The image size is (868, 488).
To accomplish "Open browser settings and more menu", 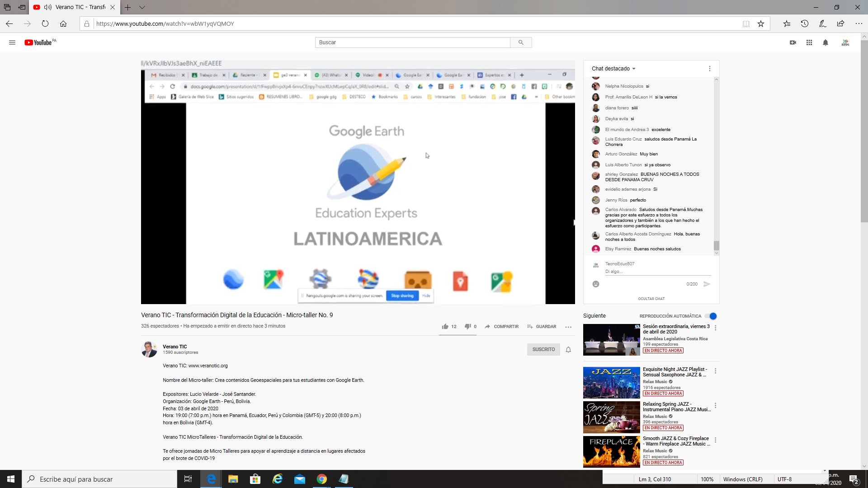I will pyautogui.click(x=859, y=23).
